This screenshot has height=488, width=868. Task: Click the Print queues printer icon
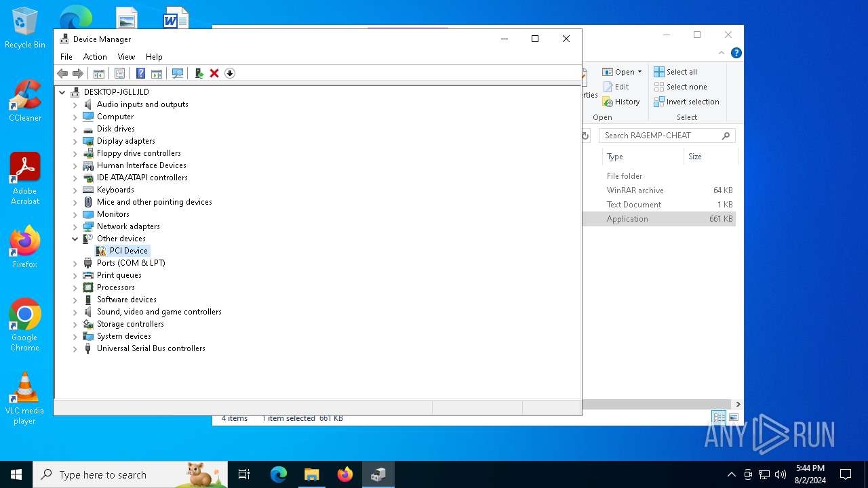click(88, 275)
